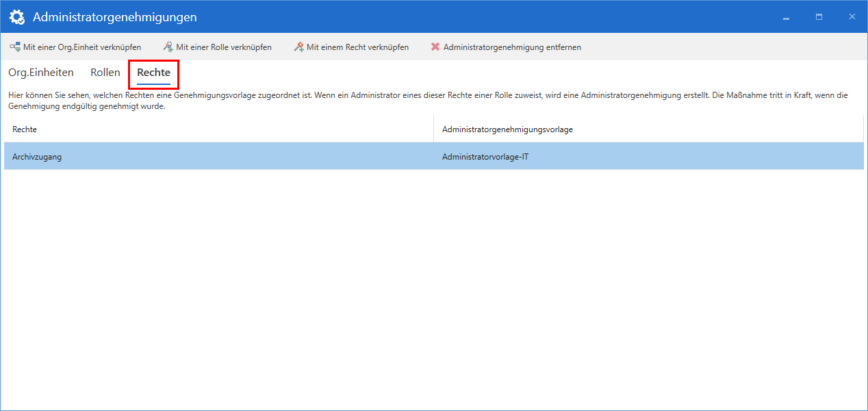Minimize the Administratorgenehmigungen window
Image resolution: width=868 pixels, height=411 pixels.
[785, 16]
